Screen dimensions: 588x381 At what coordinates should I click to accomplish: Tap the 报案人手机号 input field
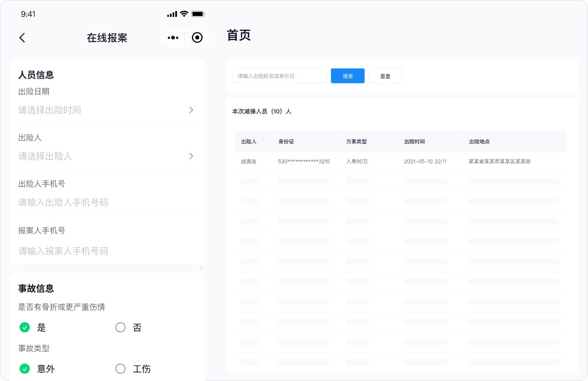(x=106, y=251)
